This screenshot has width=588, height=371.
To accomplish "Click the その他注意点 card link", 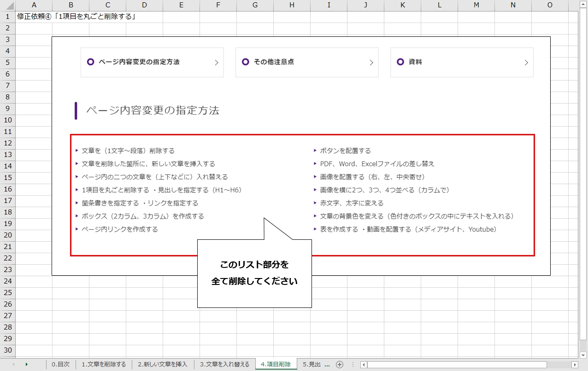I will pyautogui.click(x=307, y=62).
